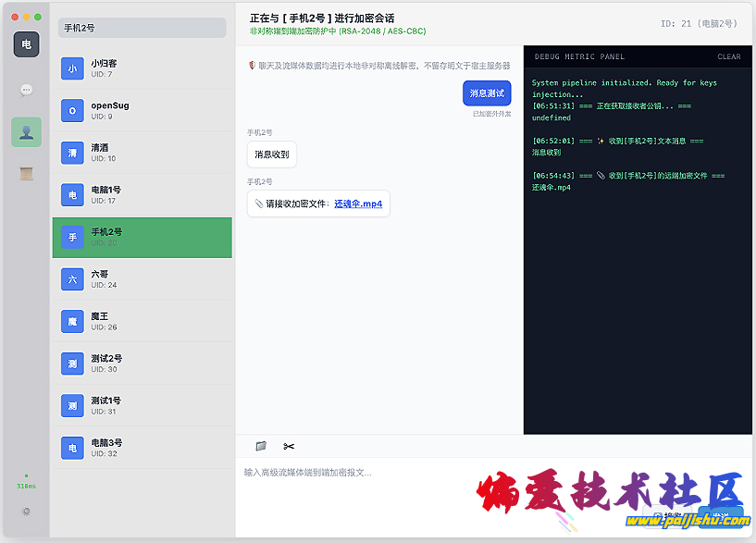
Task: Click the chat title 正在与 [ 手机2号 ] 进行加密会话
Action: tap(322, 19)
